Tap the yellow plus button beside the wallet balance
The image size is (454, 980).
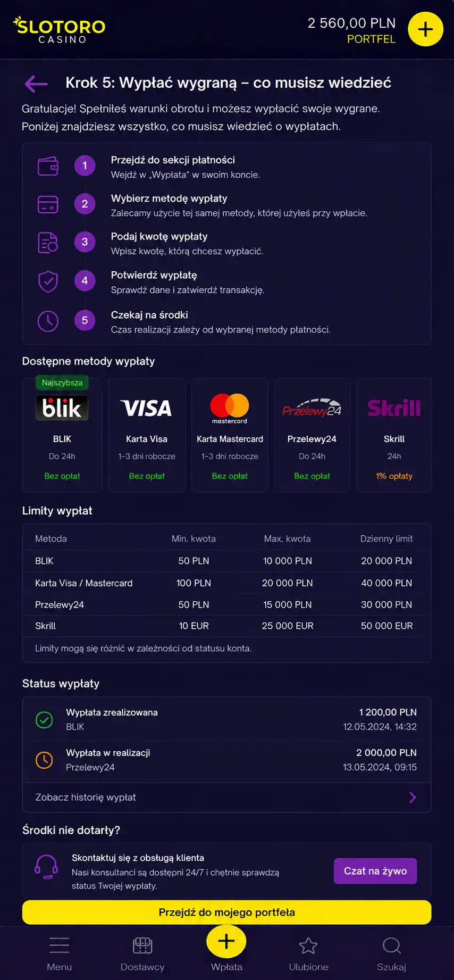(425, 29)
